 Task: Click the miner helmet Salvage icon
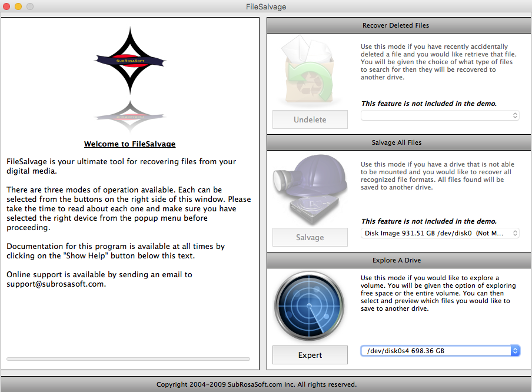(x=310, y=190)
